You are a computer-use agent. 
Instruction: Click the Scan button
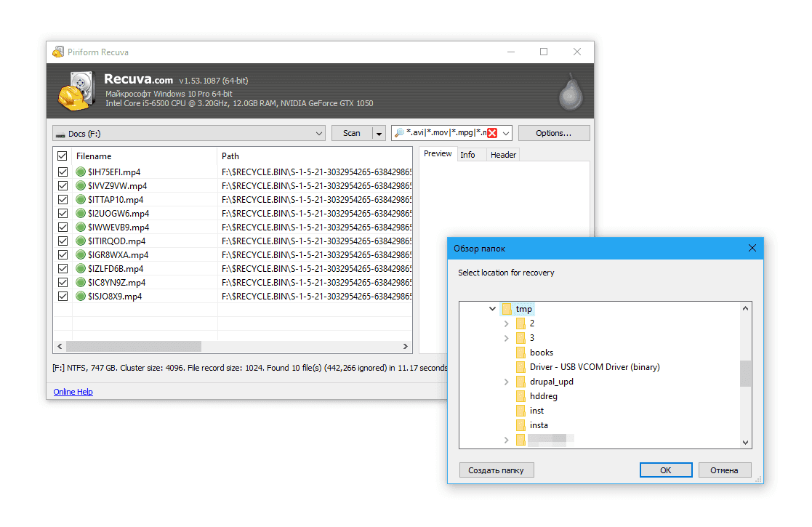[x=352, y=134]
